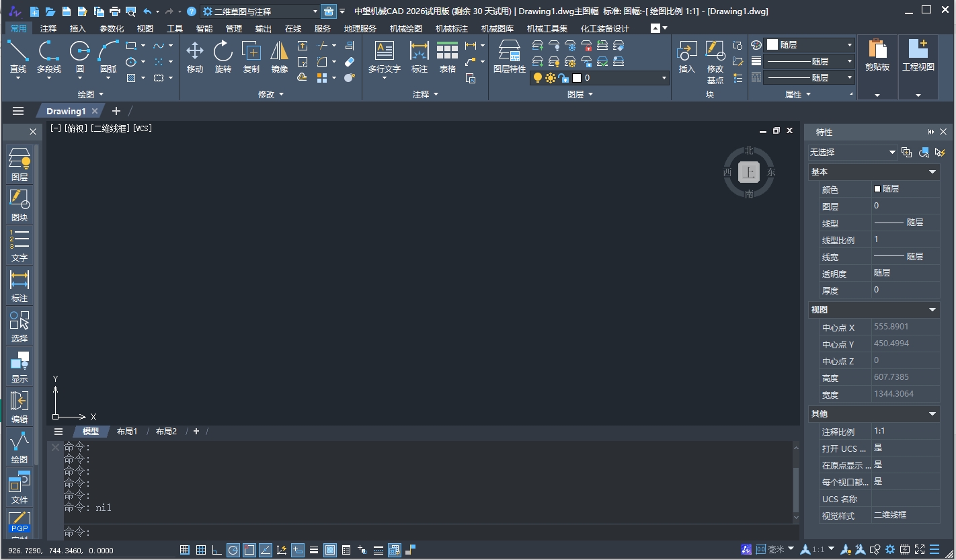
Task: Open the 注释 ribbon tab
Action: click(x=48, y=28)
